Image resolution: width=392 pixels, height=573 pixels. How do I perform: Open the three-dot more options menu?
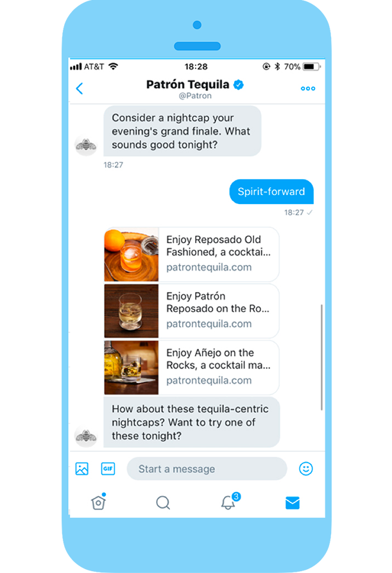pyautogui.click(x=307, y=89)
